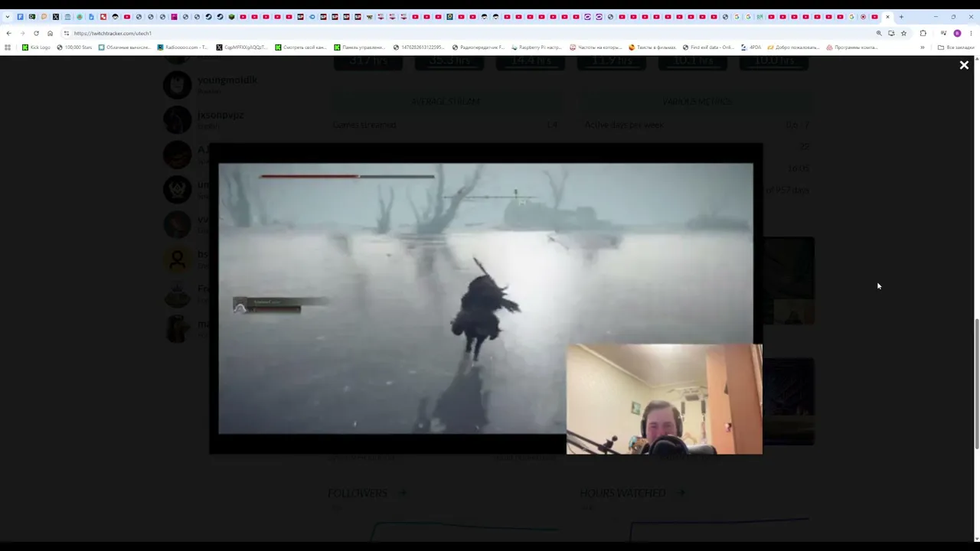
Task: Open the apps grid in bookmarks bar
Action: (x=8, y=47)
